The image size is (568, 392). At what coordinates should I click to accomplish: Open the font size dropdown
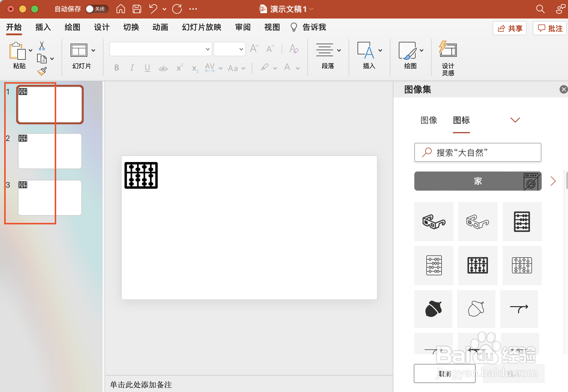(241, 49)
